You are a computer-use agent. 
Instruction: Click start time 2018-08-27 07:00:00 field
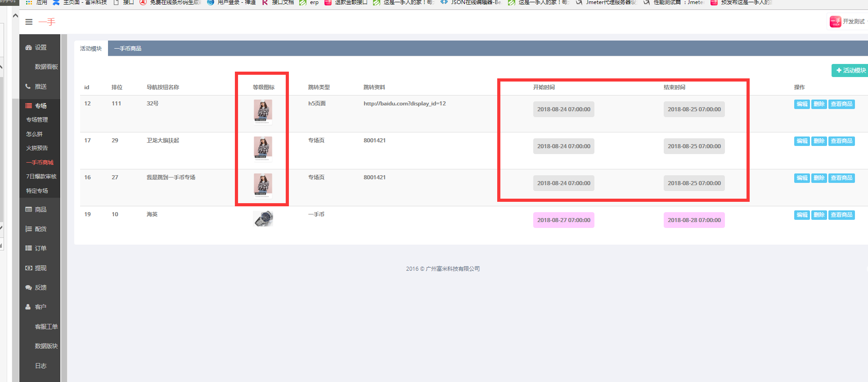[564, 220]
